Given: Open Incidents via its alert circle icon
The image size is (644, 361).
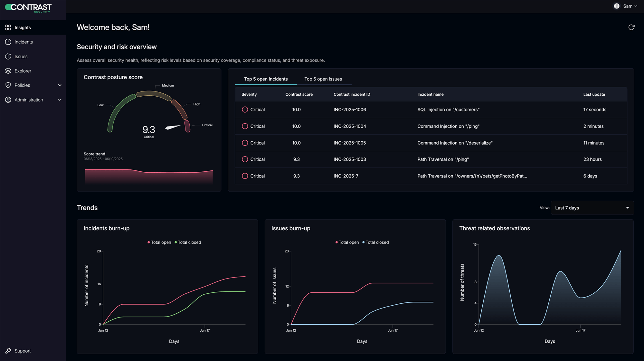Looking at the screenshot, I should point(8,42).
